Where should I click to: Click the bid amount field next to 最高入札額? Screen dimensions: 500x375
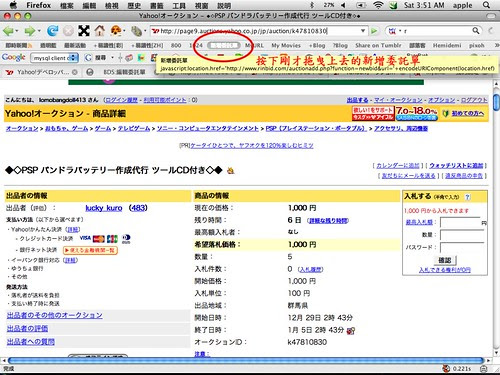pos(461,222)
